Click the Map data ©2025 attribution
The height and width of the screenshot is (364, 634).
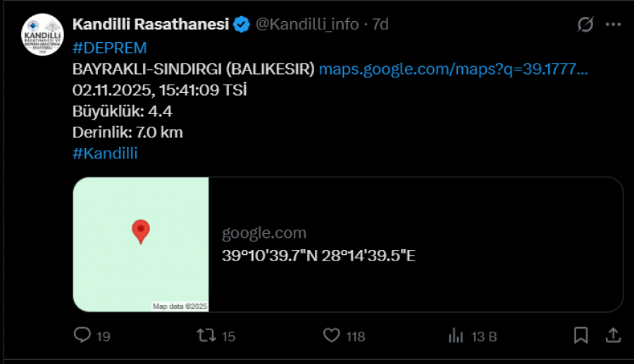(180, 306)
